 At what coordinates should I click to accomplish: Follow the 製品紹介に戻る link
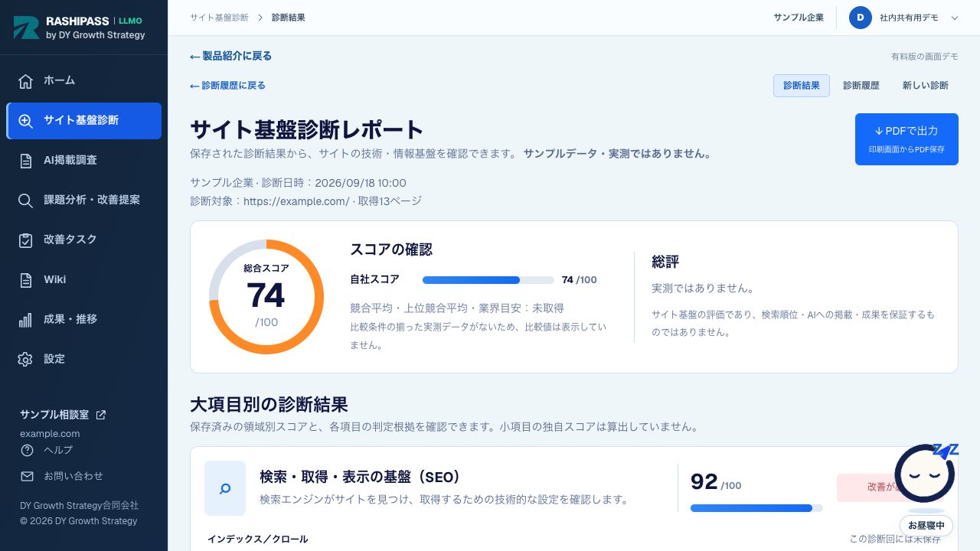pos(231,56)
